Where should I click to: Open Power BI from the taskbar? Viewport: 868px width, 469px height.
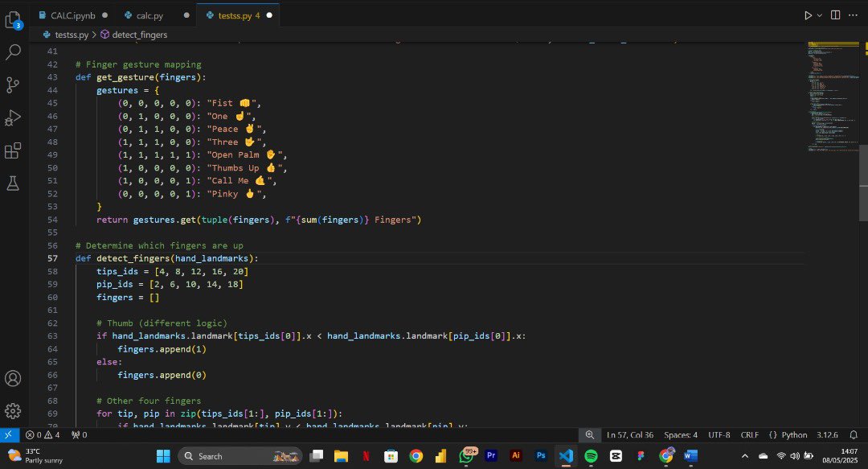click(x=440, y=455)
